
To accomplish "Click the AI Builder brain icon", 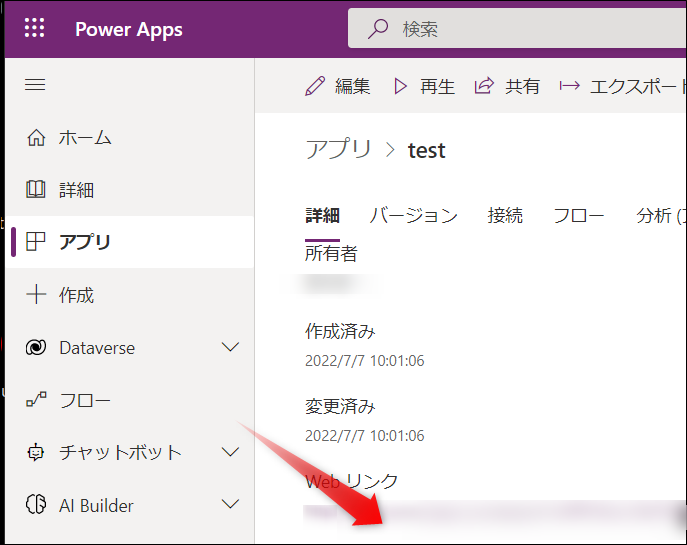I will [x=35, y=504].
